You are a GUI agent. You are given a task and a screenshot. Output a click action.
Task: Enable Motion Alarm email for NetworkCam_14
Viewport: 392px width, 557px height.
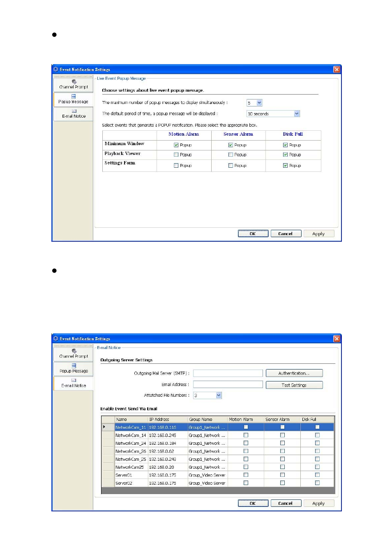246,435
